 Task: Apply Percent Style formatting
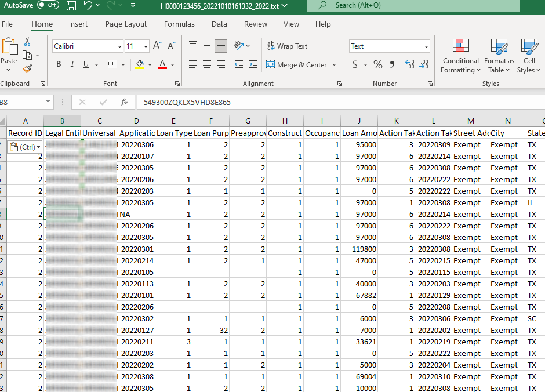(x=377, y=64)
